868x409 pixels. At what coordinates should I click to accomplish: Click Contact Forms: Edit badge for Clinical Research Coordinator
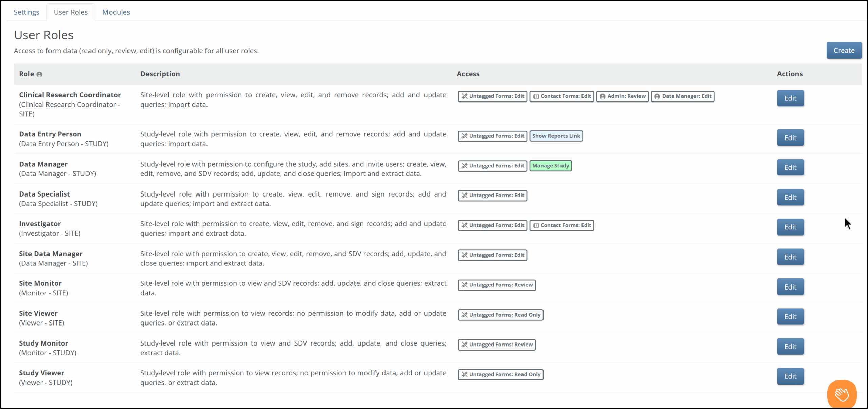point(561,96)
